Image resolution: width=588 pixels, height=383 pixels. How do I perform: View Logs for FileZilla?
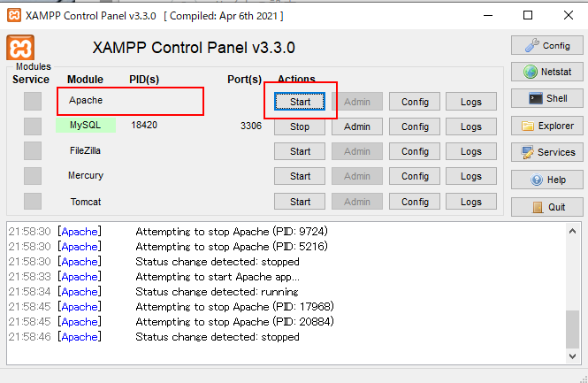471,151
